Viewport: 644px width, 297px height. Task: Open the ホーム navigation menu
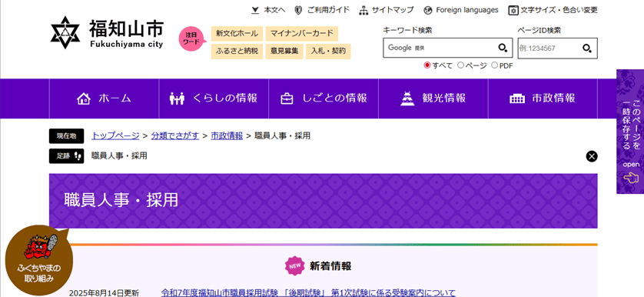coord(104,98)
